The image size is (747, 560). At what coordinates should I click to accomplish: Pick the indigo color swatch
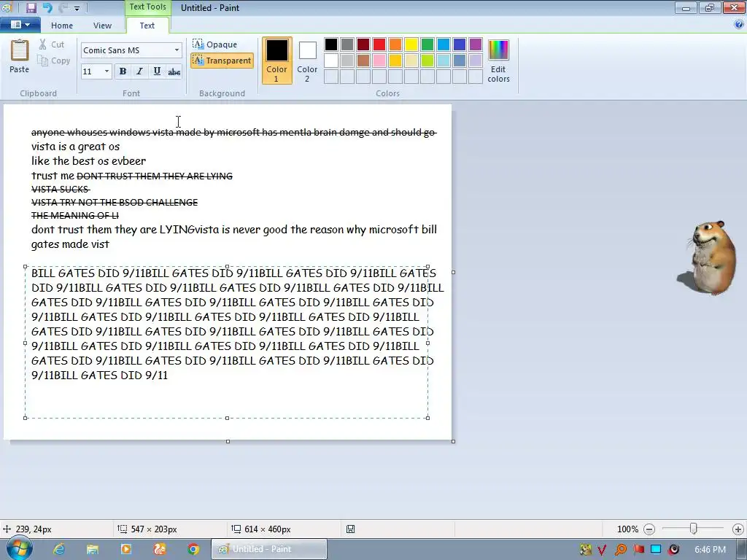(x=460, y=44)
